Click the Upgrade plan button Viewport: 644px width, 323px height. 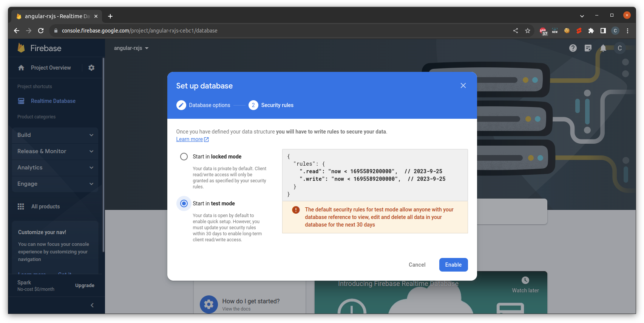(85, 286)
